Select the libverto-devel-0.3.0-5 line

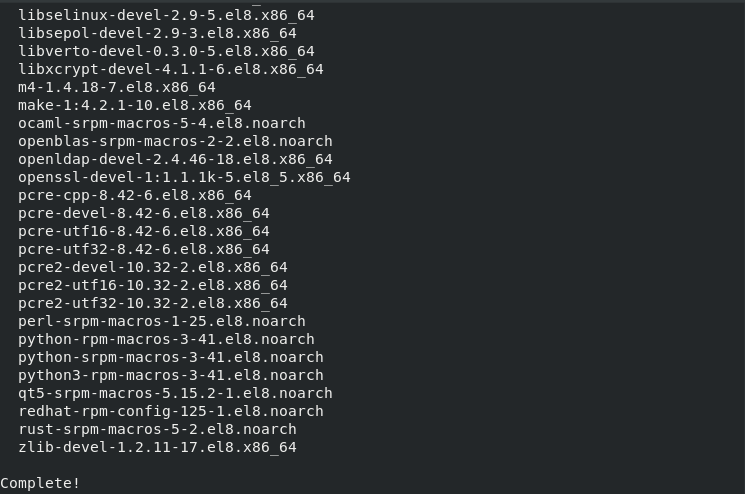(x=166, y=51)
